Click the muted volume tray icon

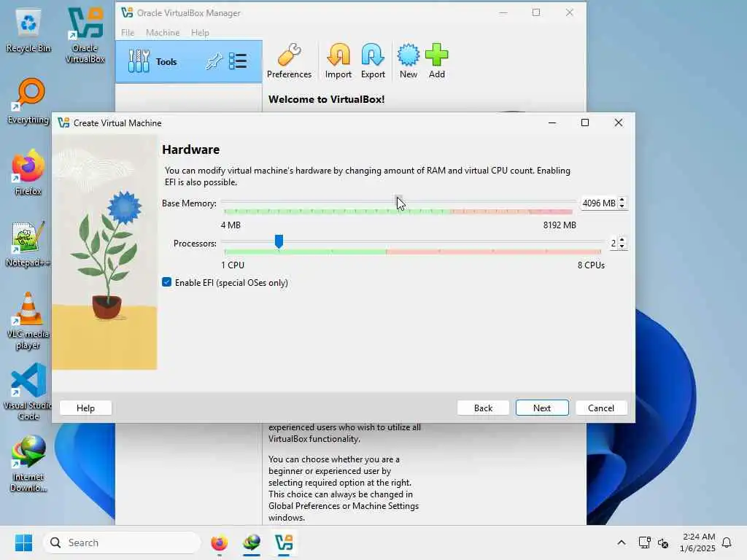tap(663, 542)
